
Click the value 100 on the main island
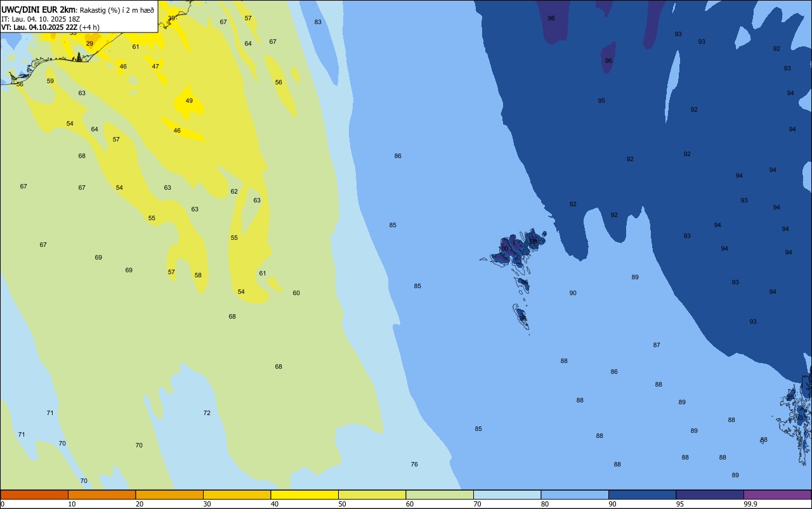pos(503,249)
